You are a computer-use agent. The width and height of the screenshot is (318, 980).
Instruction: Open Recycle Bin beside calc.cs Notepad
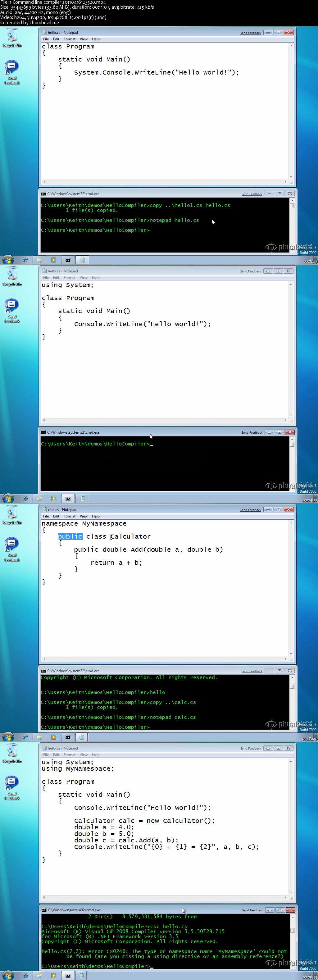coord(12,515)
